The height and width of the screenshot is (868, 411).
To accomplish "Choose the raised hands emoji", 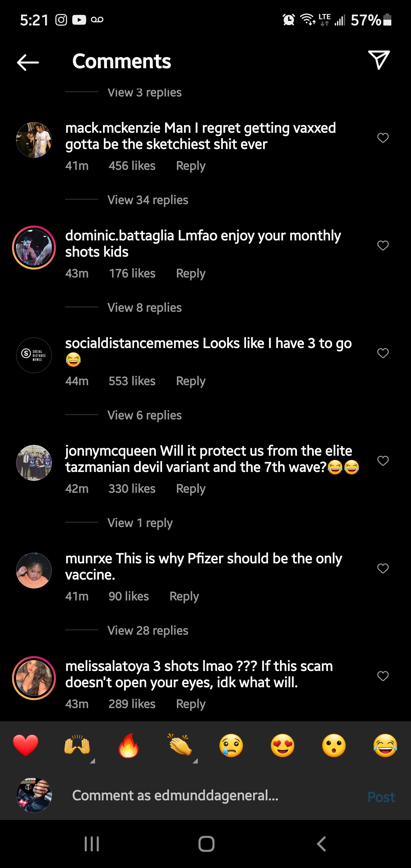I will (x=77, y=745).
